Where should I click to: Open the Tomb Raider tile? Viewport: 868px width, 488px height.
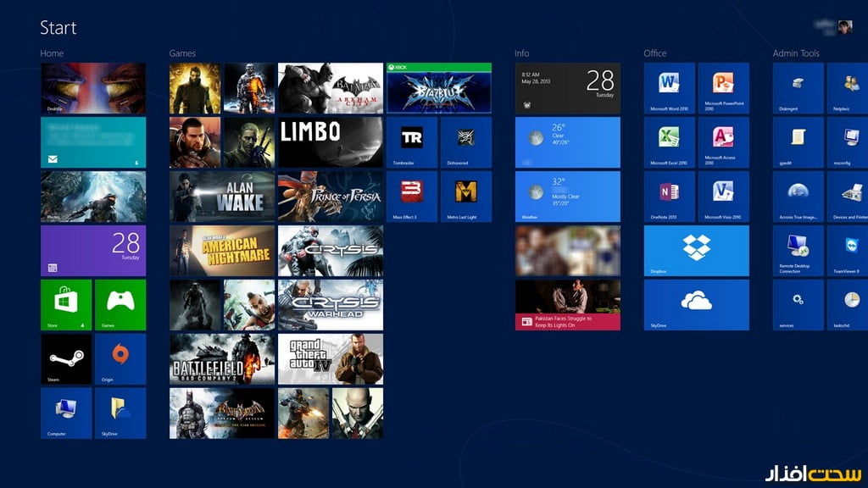click(x=412, y=142)
